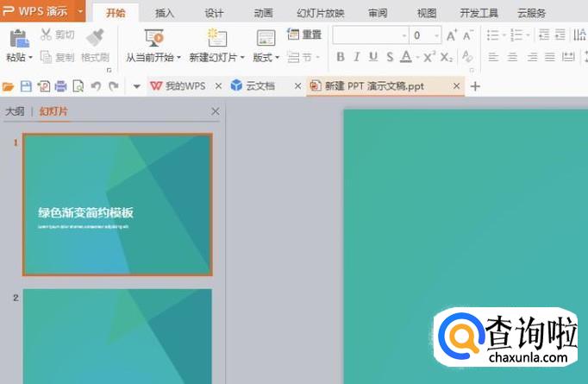This screenshot has width=588, height=384.
Task: Add a new document tab with plus
Action: tap(475, 86)
